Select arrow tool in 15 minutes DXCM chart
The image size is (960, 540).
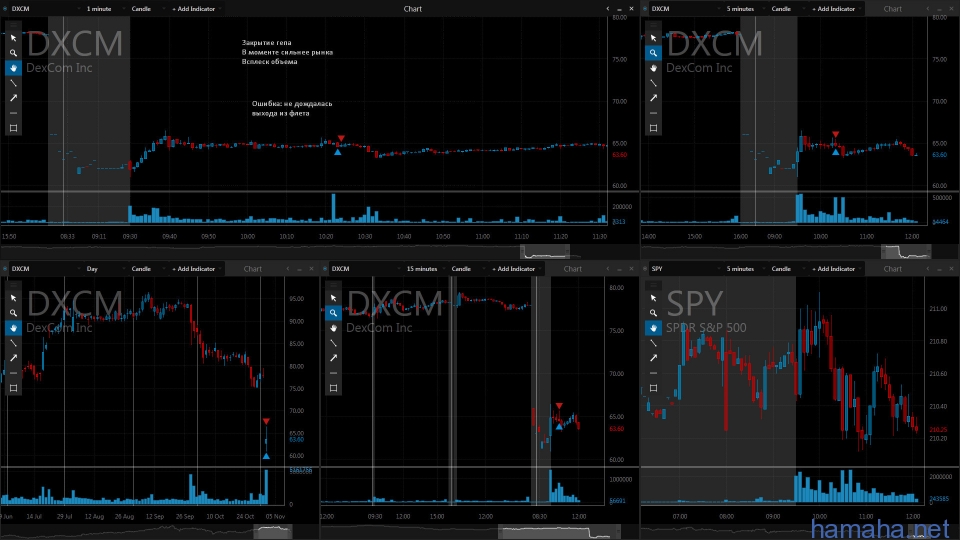point(333,358)
